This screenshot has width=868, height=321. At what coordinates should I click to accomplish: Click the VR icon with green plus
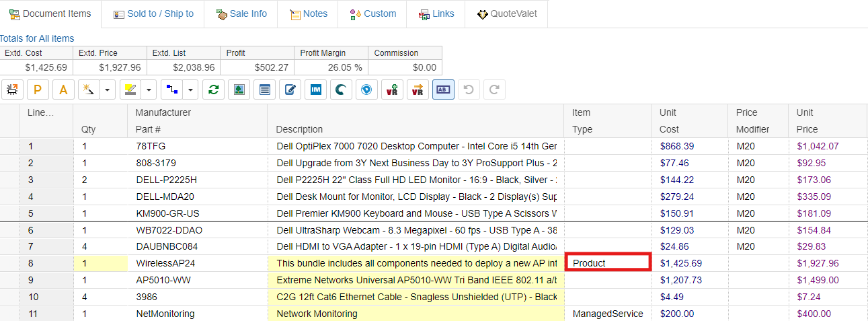click(x=392, y=90)
